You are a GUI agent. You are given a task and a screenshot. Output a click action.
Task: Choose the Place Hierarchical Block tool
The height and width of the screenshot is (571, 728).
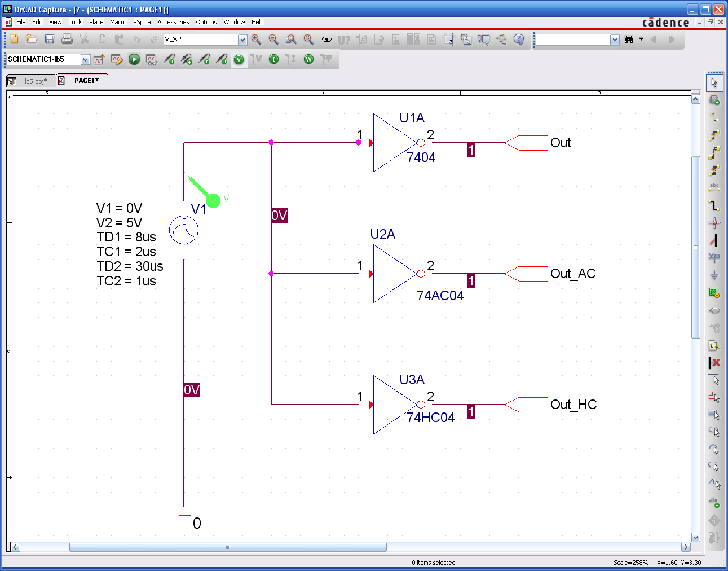point(714,293)
